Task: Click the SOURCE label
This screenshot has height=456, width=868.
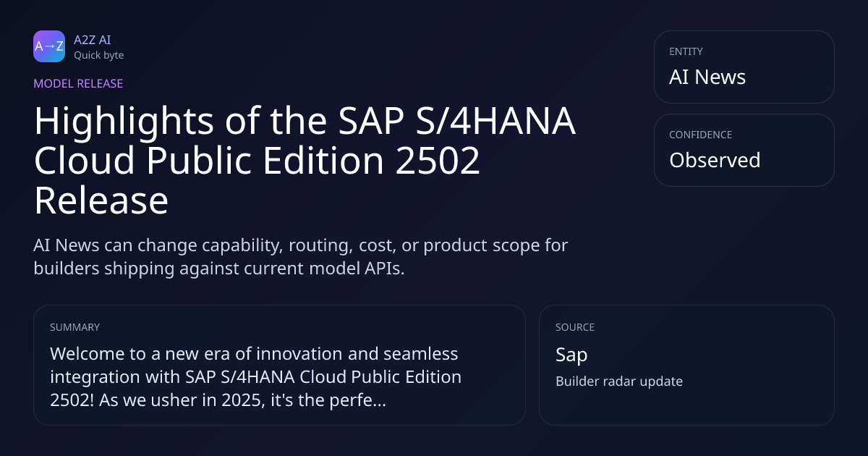Action: [575, 327]
